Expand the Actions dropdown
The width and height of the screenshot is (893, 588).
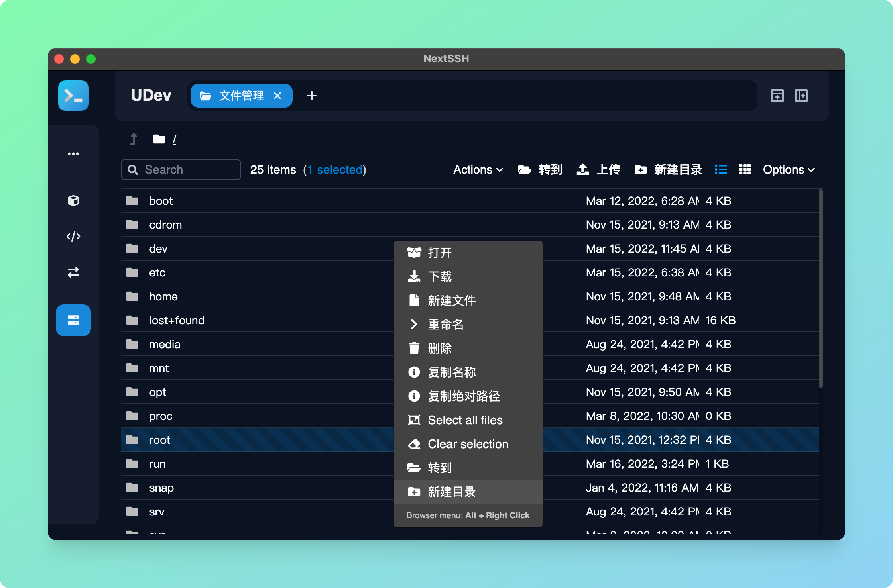pyautogui.click(x=478, y=170)
